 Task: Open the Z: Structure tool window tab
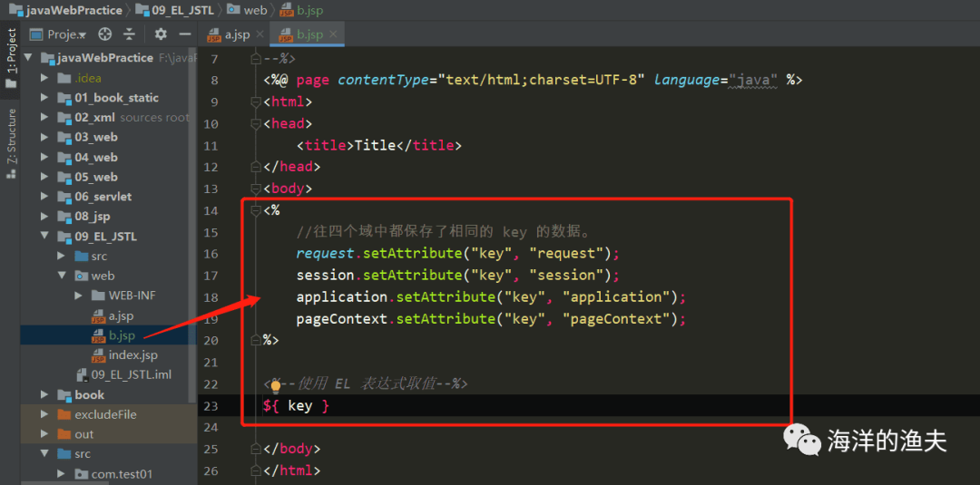pos(11,143)
